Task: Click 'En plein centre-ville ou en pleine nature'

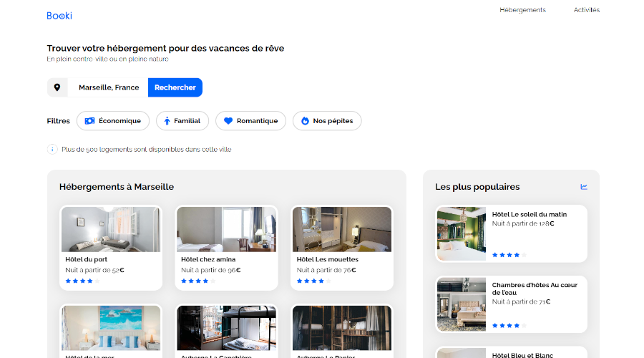Action: (x=107, y=59)
